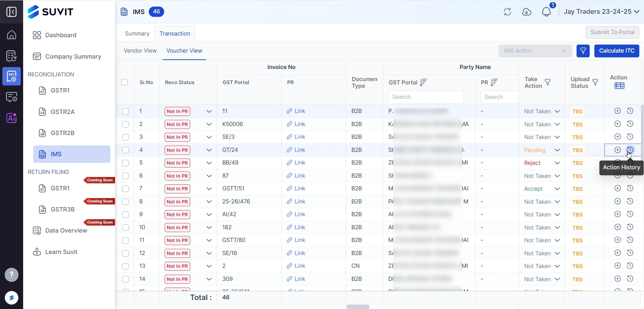Click Take Action column filter icon

(548, 82)
